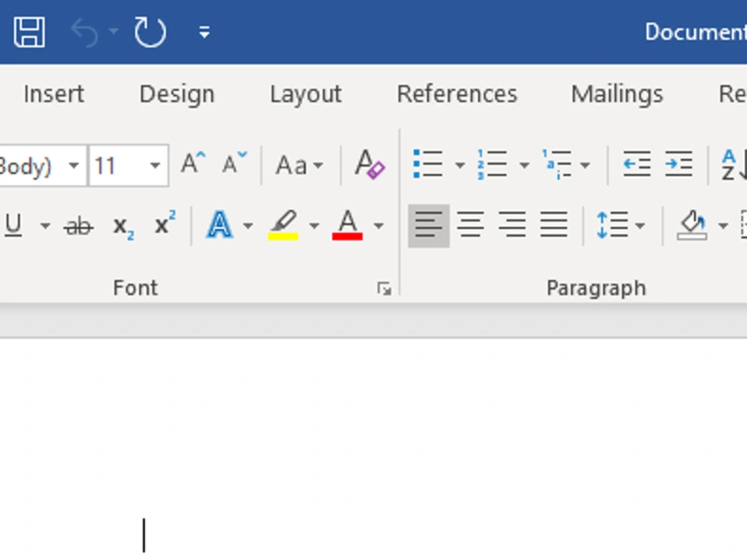Click the Undo arrow in Quick Access
The image size is (747, 560).
pos(84,32)
